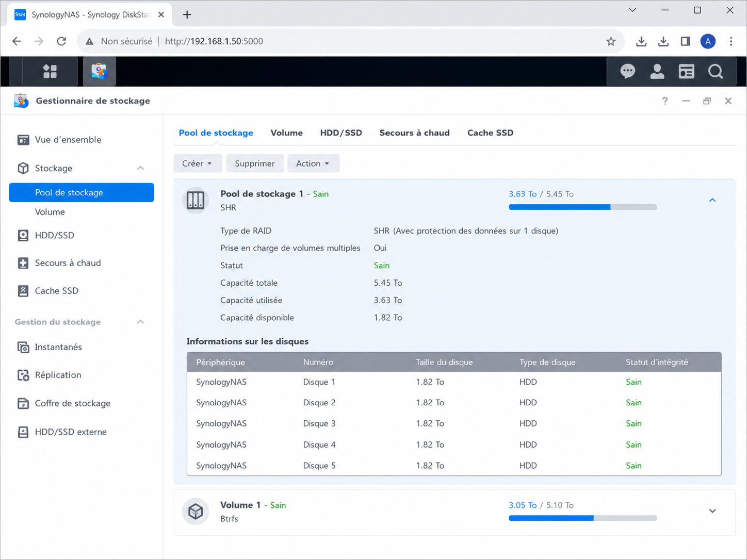The image size is (747, 560).
Task: Click the Pool de stockage 1 usage bar
Action: pos(582,207)
